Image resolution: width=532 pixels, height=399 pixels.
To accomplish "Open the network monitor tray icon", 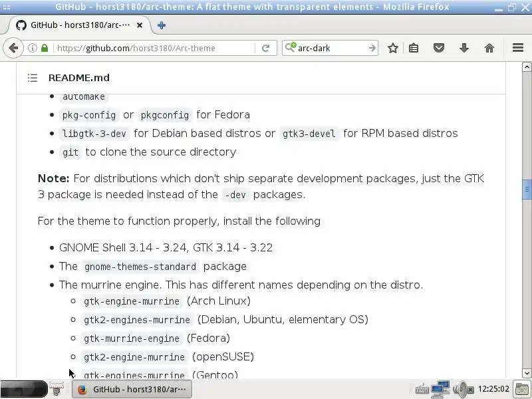I will pos(440,389).
